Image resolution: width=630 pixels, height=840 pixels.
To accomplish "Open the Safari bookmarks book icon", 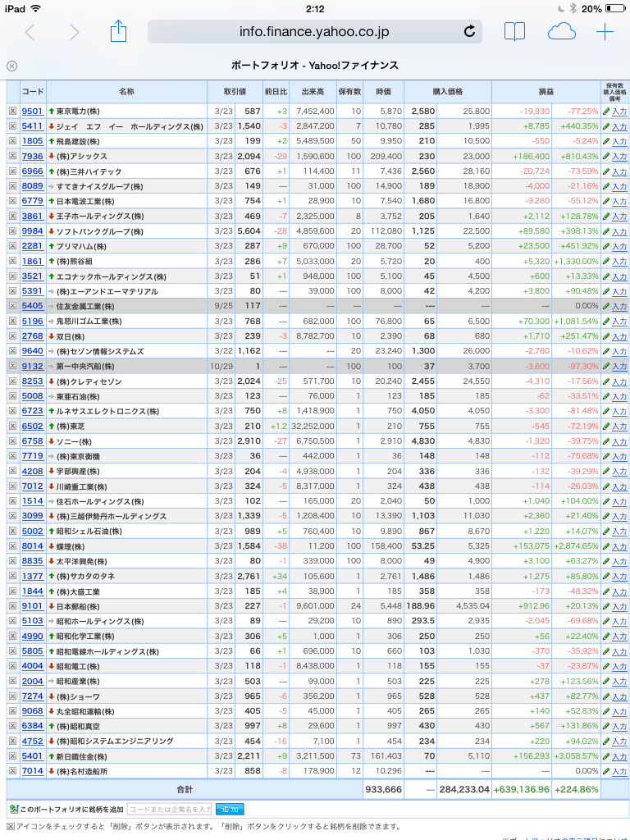I will [514, 32].
